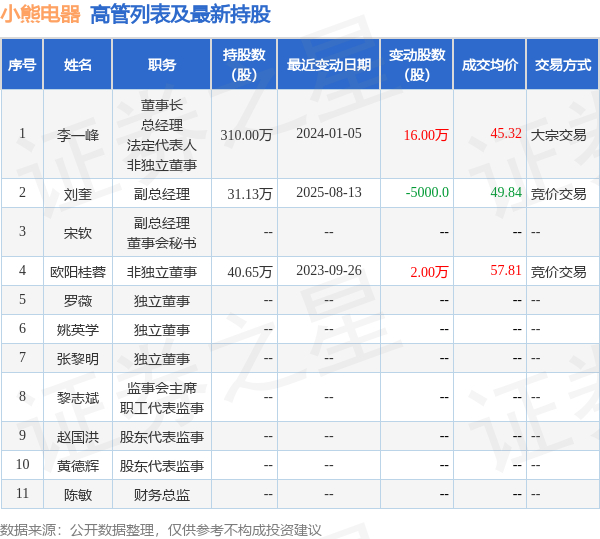The image size is (600, 539).
Task: Click the name 黎志斌
Action: [x=78, y=398]
